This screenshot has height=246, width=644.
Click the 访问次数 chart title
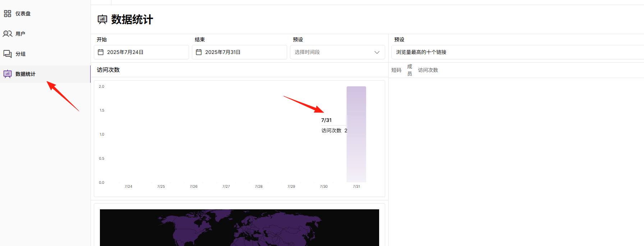click(x=108, y=70)
